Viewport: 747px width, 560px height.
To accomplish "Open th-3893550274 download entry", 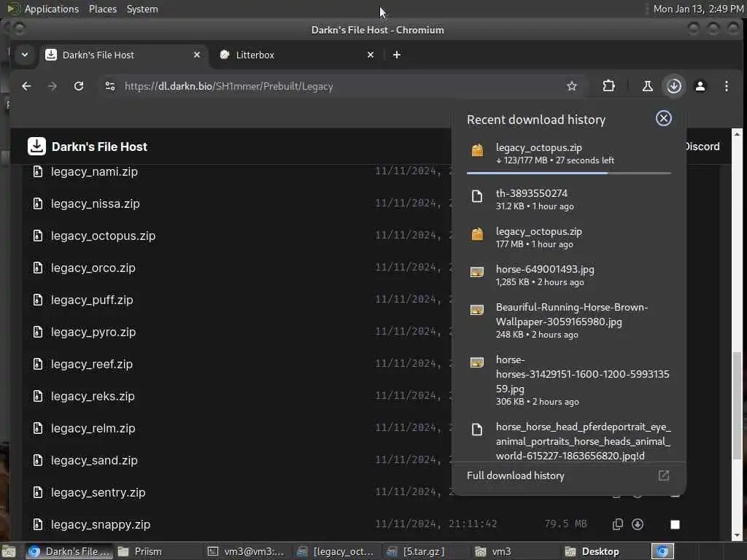I will (x=569, y=199).
